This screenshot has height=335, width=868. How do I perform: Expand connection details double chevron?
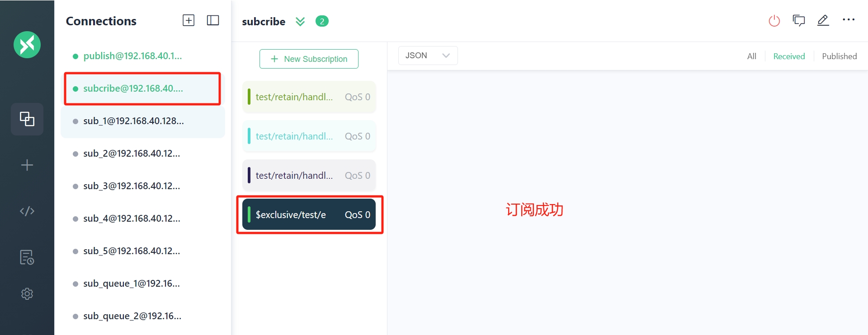pos(300,21)
